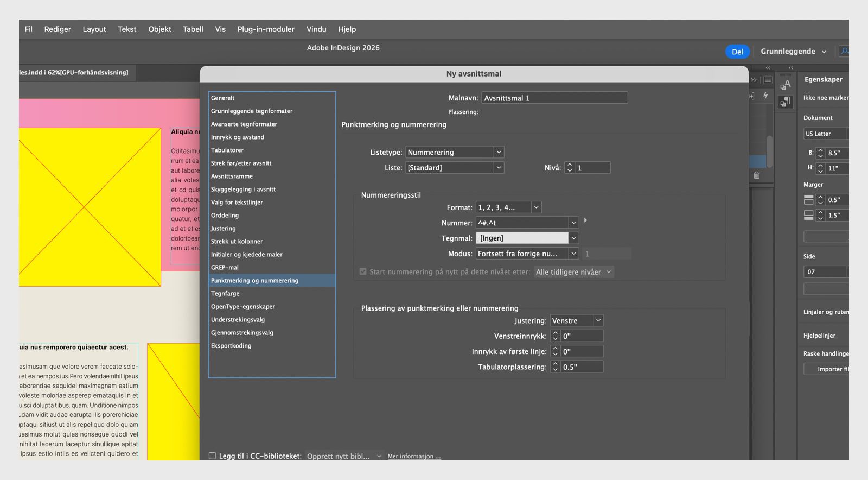Image resolution: width=868 pixels, height=480 pixels.
Task: Open the Liste [Standard] dropdown
Action: [455, 168]
